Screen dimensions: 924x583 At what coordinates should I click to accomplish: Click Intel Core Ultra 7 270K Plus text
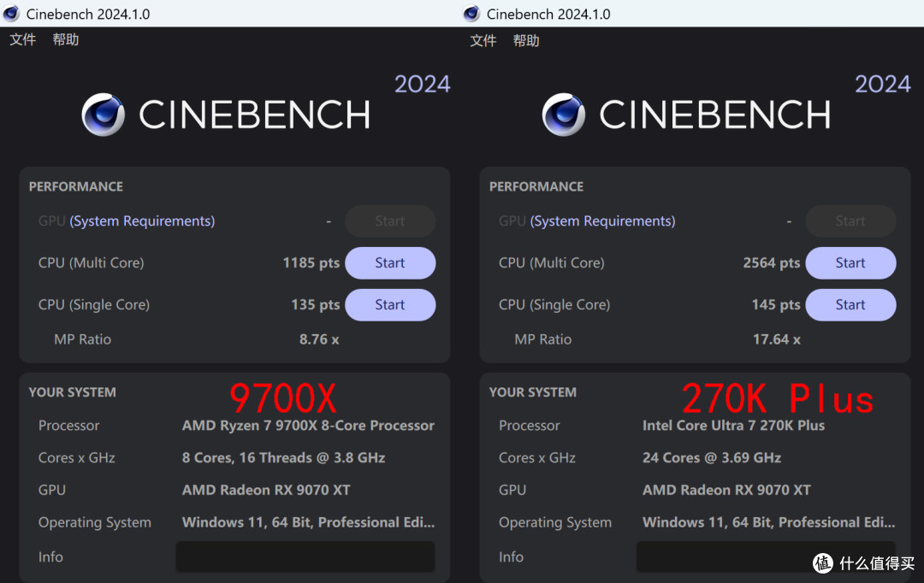734,425
